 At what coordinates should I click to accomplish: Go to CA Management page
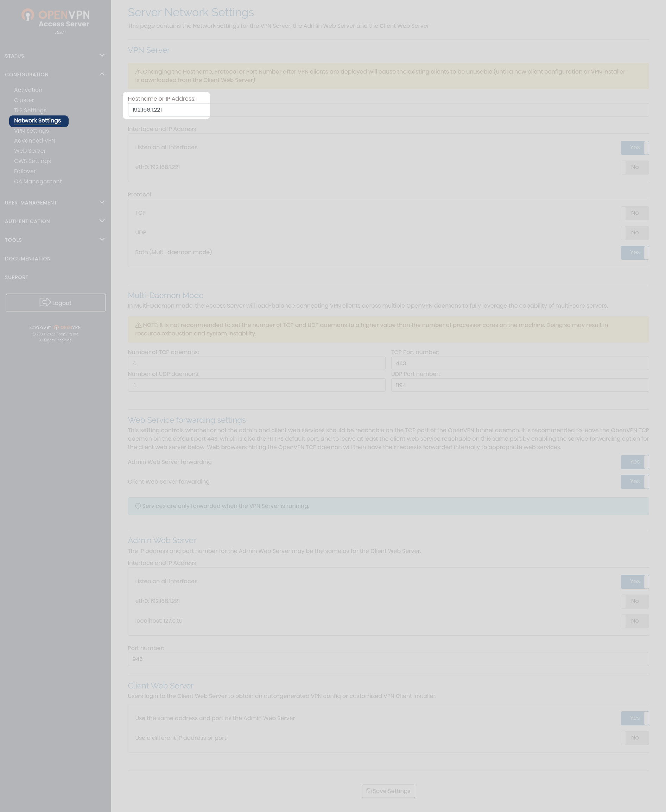[x=38, y=181]
